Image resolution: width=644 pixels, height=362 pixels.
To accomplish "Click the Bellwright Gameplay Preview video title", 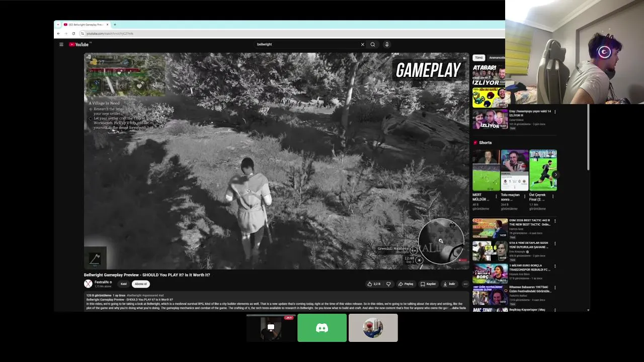I will tap(147, 275).
